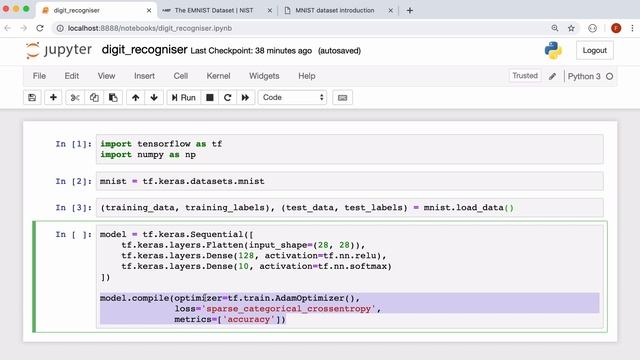The width and height of the screenshot is (640, 360).
Task: Click the model.compile line
Action: click(230, 298)
